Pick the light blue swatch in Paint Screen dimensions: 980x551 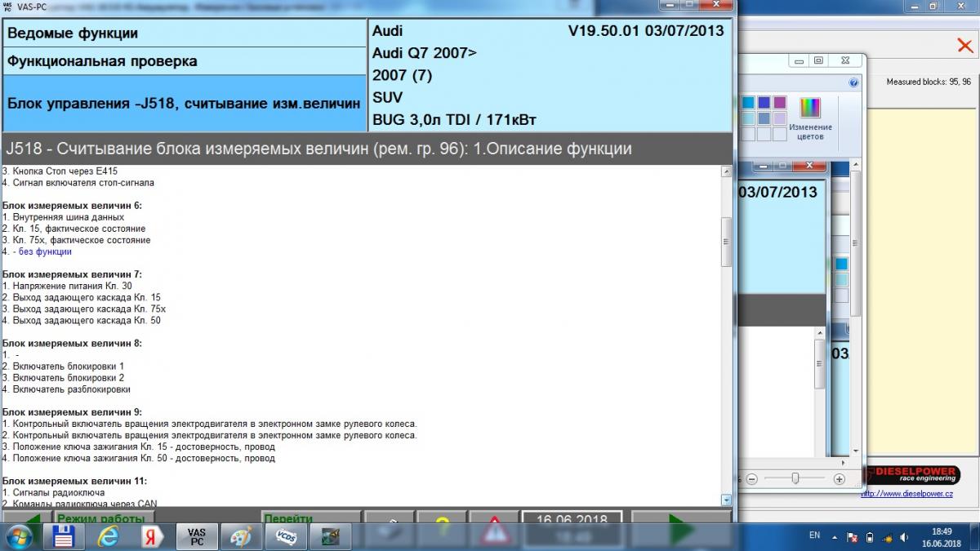[x=749, y=118]
